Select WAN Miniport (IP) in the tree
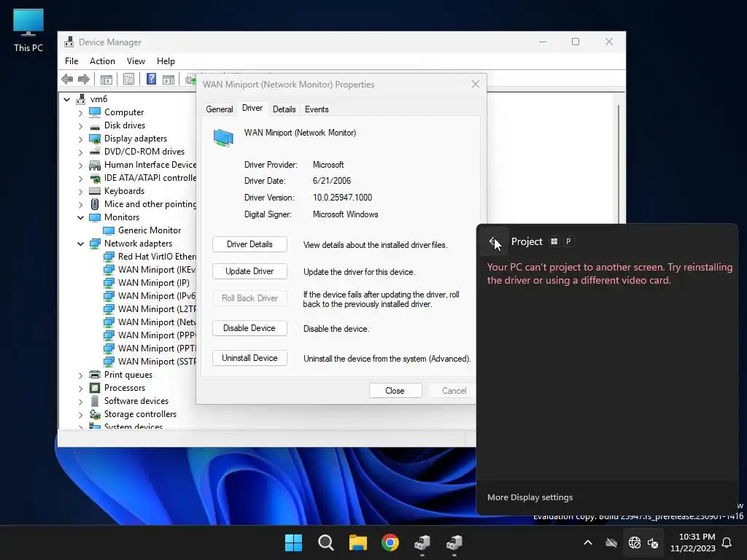 153,283
